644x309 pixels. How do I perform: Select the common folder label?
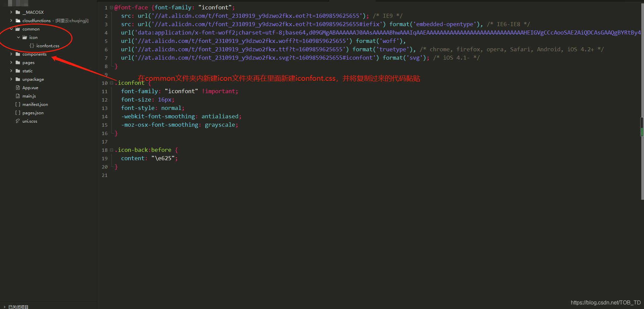coord(31,29)
